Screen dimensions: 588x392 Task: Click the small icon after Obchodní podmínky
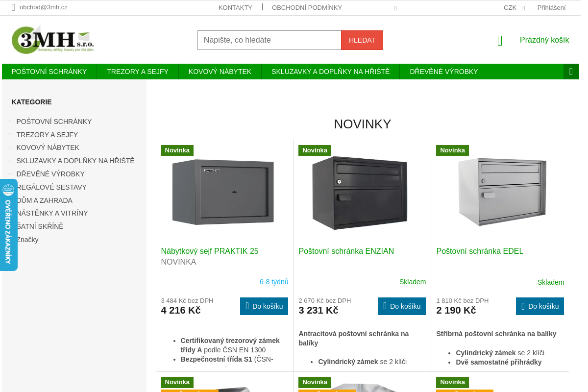coord(395,8)
